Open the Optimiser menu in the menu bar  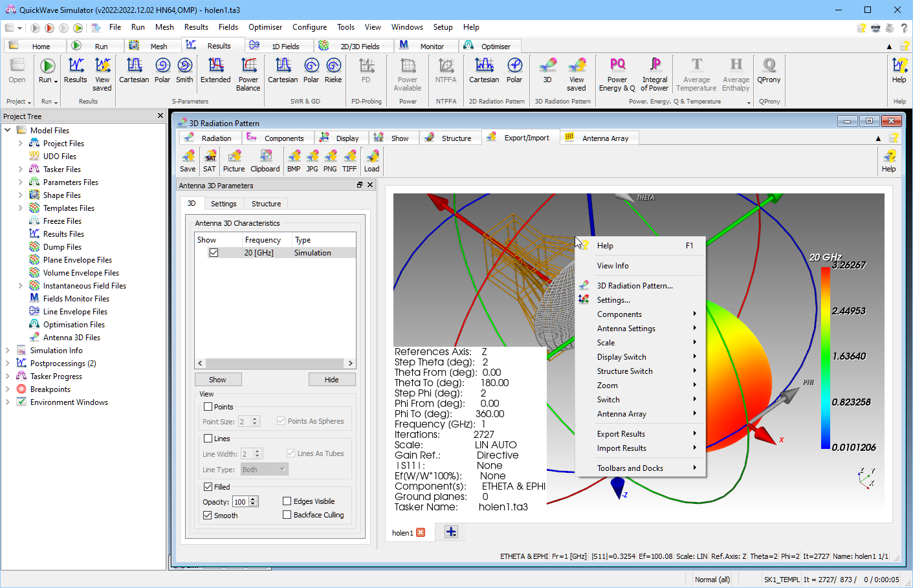(265, 27)
